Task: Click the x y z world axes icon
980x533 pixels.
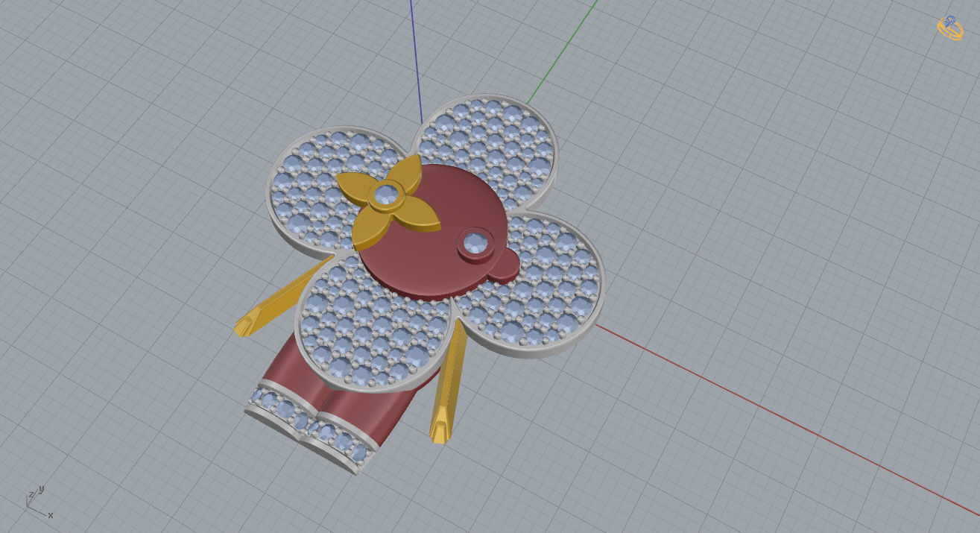Action: (x=38, y=502)
